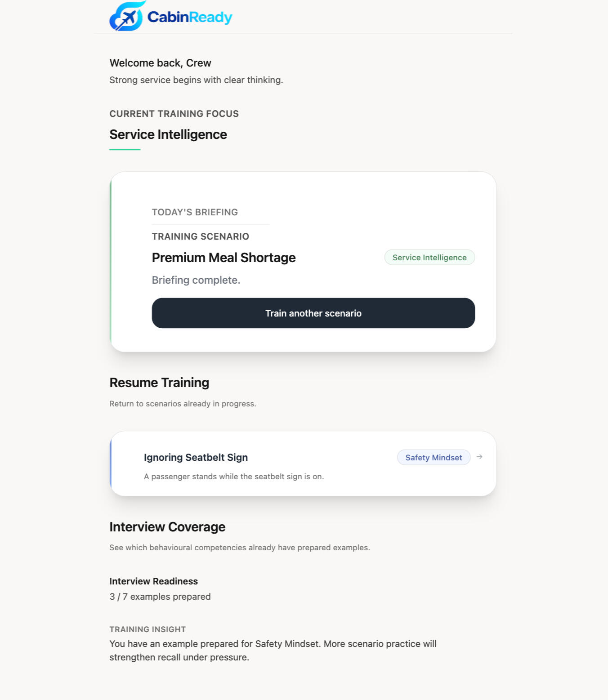
Task: Click the Premium Meal Shortage title
Action: point(224,258)
